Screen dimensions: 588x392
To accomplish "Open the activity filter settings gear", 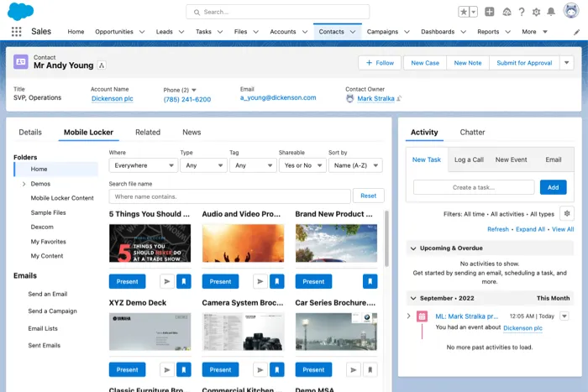I will (567, 213).
